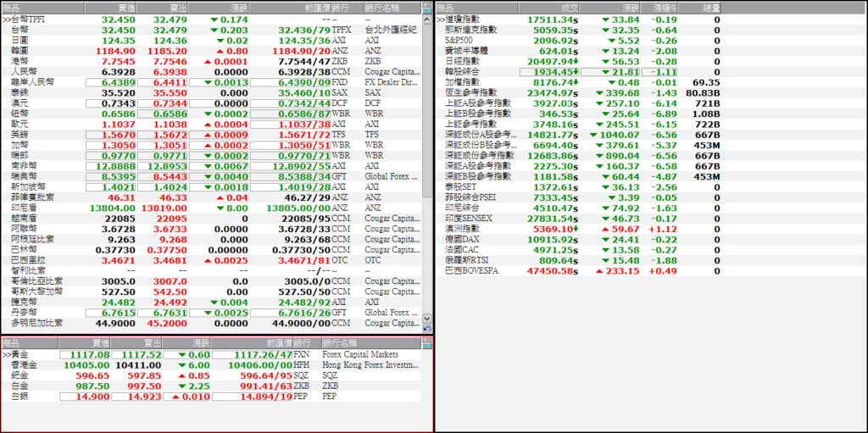The height and width of the screenshot is (433, 868).
Task: Click the Hong Kong Forex Investm... bank name
Action: (371, 365)
